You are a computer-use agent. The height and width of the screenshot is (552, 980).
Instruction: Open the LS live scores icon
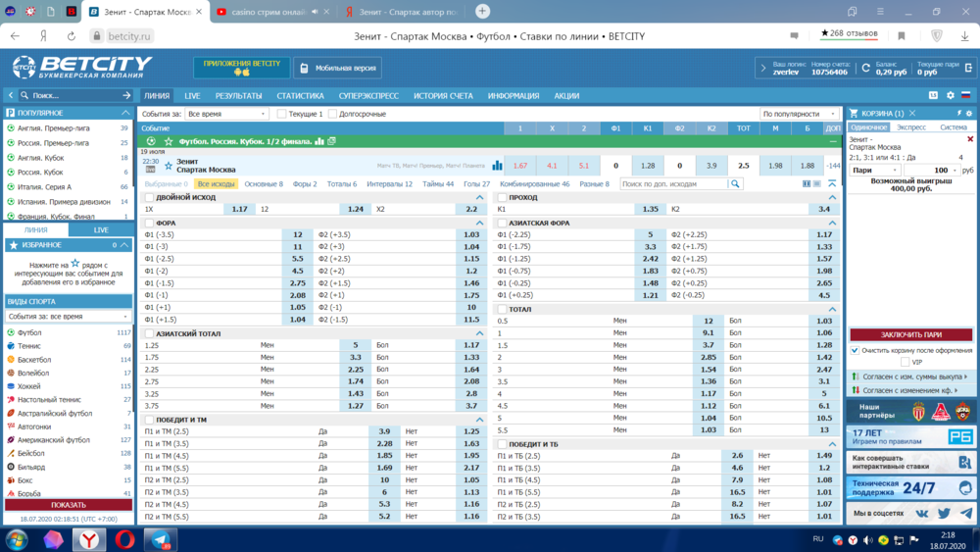[x=933, y=96]
